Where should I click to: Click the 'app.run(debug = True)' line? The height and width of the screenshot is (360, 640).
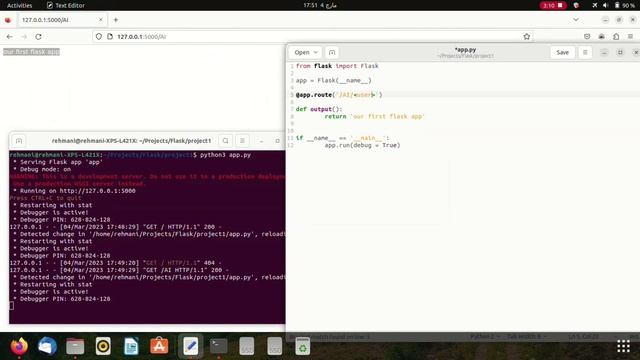[x=362, y=145]
